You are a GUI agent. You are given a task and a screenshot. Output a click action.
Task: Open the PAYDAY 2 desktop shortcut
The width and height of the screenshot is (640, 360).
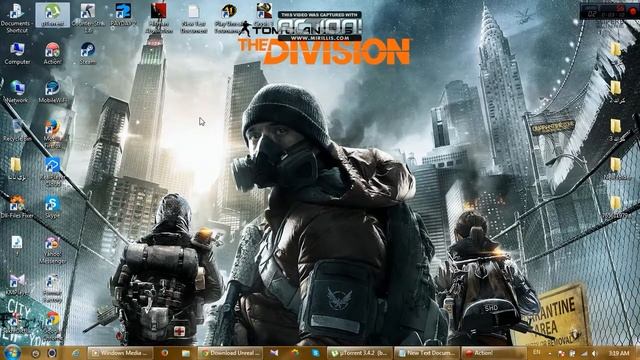(123, 15)
